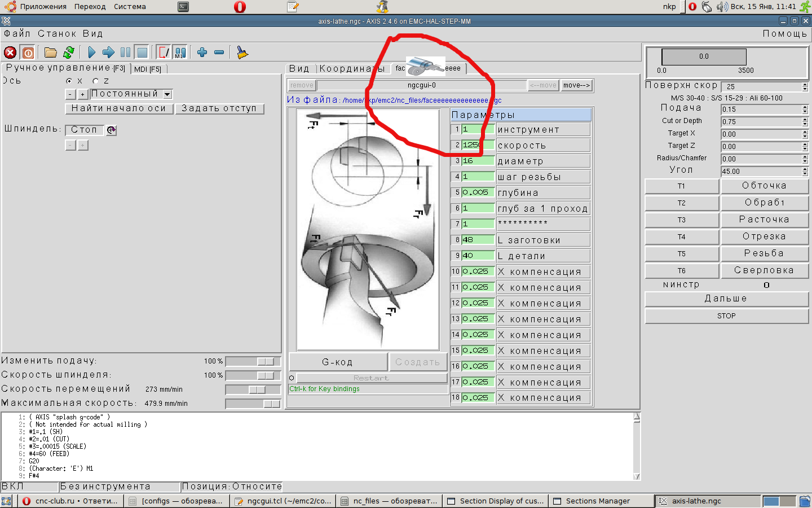Click the T1 tool button
The height and width of the screenshot is (508, 812).
click(682, 186)
